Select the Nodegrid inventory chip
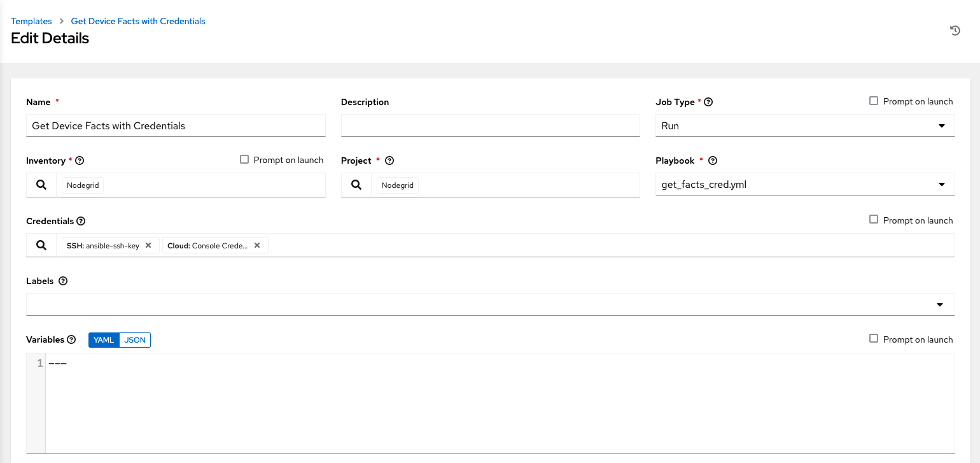 tap(83, 185)
